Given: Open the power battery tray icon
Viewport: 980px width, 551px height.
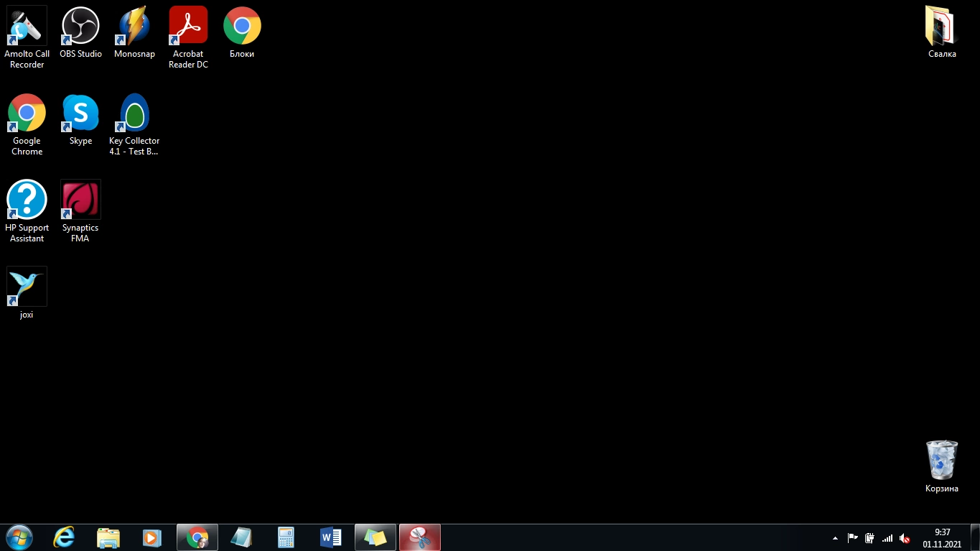Looking at the screenshot, I should [869, 538].
